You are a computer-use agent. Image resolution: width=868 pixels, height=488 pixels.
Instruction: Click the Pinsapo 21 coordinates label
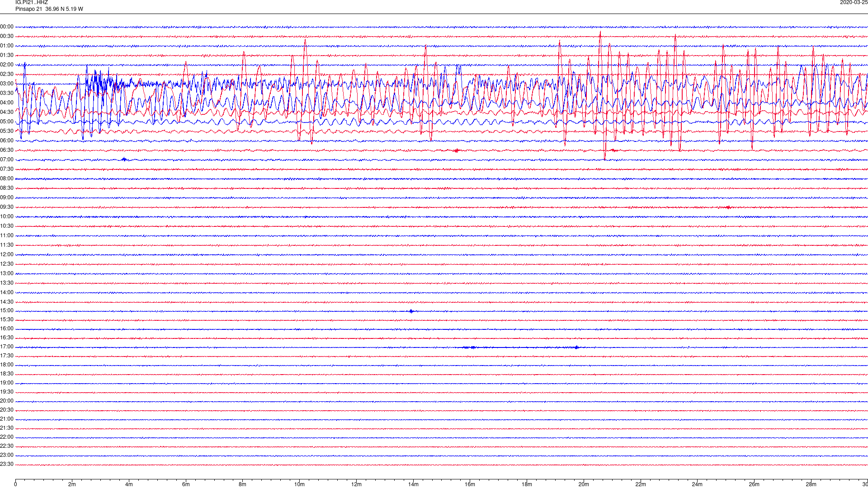tap(49, 9)
